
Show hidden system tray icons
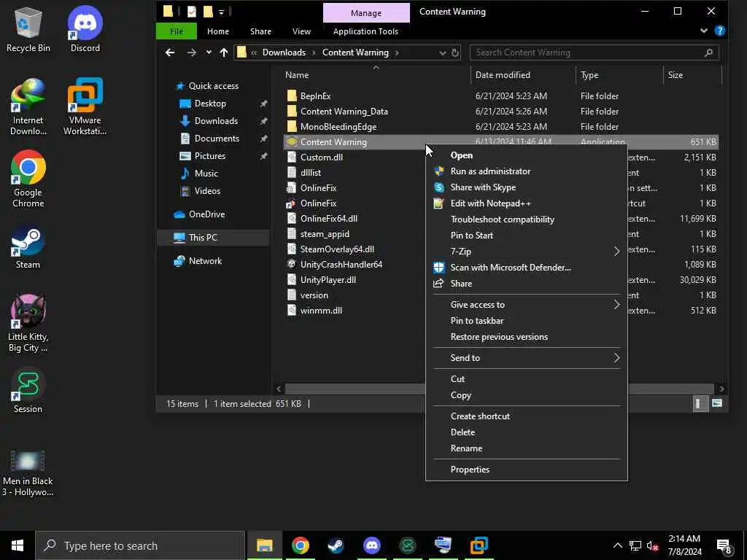point(617,545)
